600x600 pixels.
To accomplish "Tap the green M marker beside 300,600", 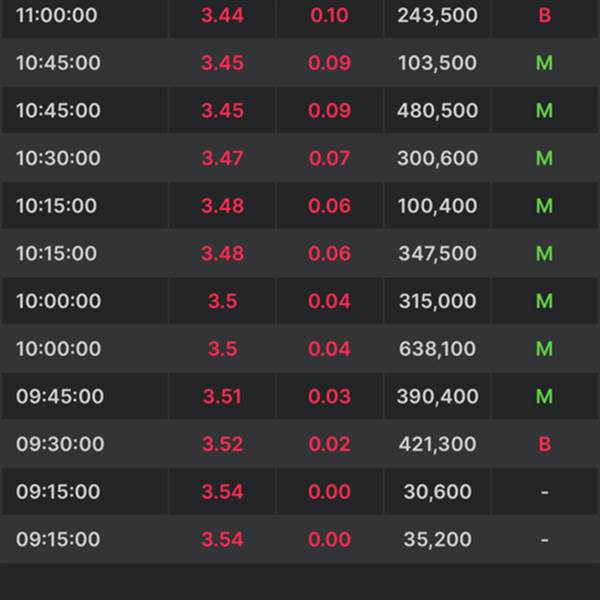I will [544, 158].
